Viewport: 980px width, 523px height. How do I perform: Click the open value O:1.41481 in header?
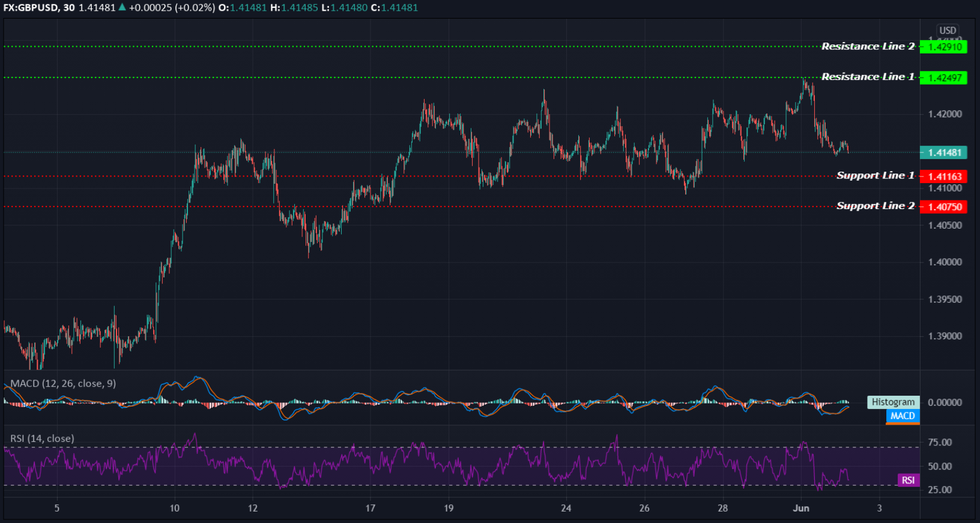[x=242, y=8]
